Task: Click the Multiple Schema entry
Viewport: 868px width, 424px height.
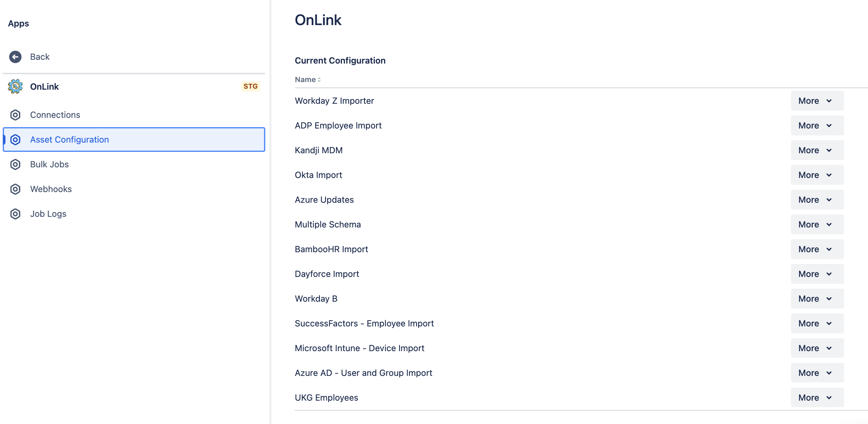Action: pyautogui.click(x=328, y=224)
